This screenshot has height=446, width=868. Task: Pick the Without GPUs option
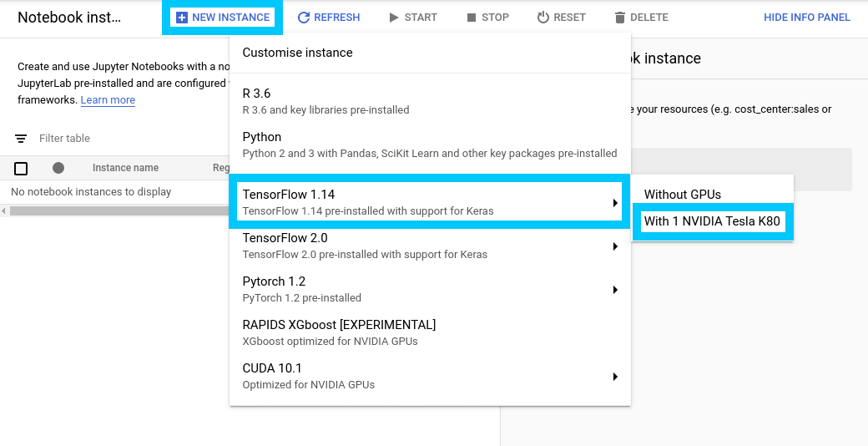click(682, 195)
